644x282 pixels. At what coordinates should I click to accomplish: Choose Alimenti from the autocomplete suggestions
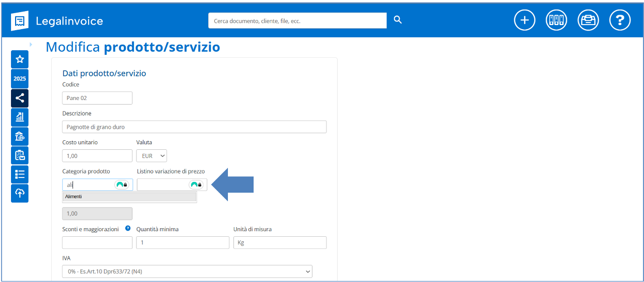[x=129, y=197]
